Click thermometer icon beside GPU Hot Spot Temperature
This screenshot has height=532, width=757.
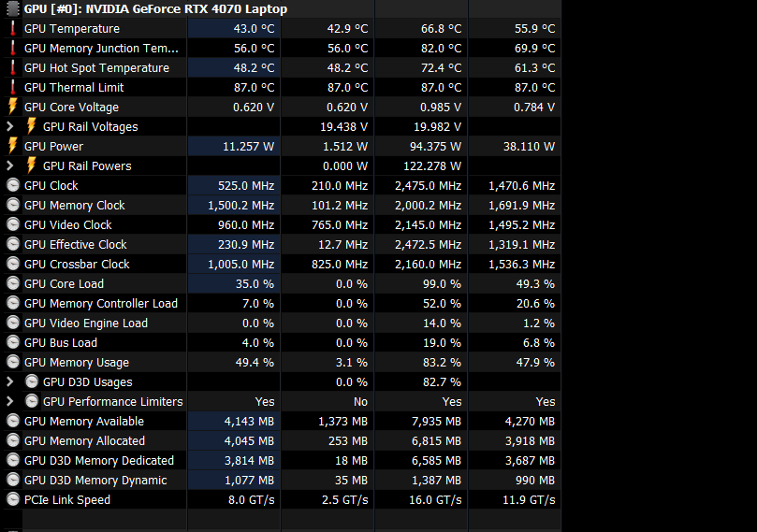(13, 68)
